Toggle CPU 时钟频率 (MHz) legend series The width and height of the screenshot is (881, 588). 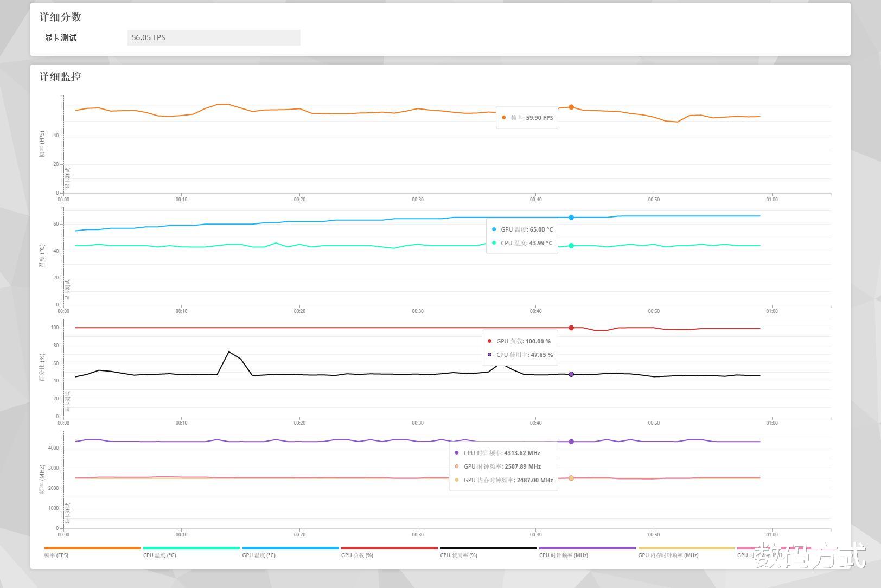(x=564, y=555)
